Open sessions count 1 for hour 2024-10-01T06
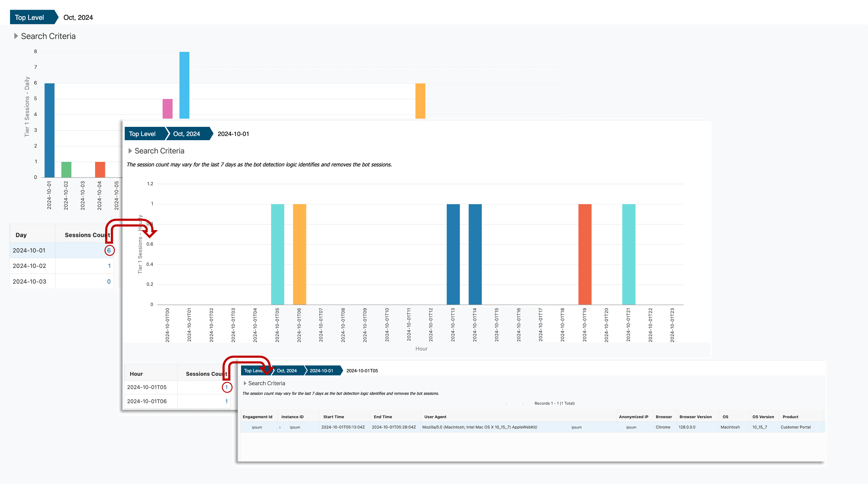This screenshot has width=868, height=484. point(226,401)
